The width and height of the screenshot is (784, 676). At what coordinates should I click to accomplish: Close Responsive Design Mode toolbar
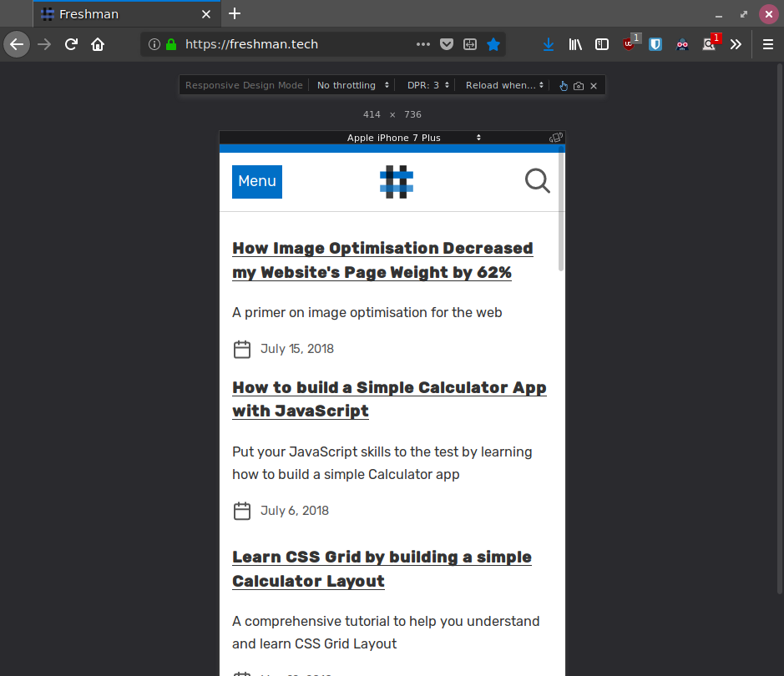tap(594, 86)
